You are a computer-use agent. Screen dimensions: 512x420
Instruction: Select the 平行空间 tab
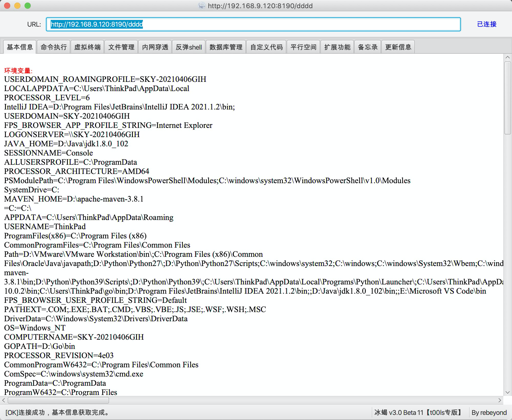click(x=303, y=47)
